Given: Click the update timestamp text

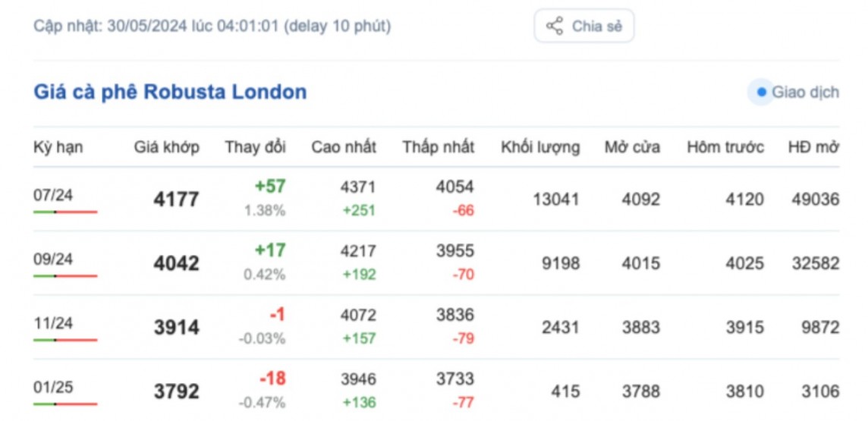Looking at the screenshot, I should (212, 27).
